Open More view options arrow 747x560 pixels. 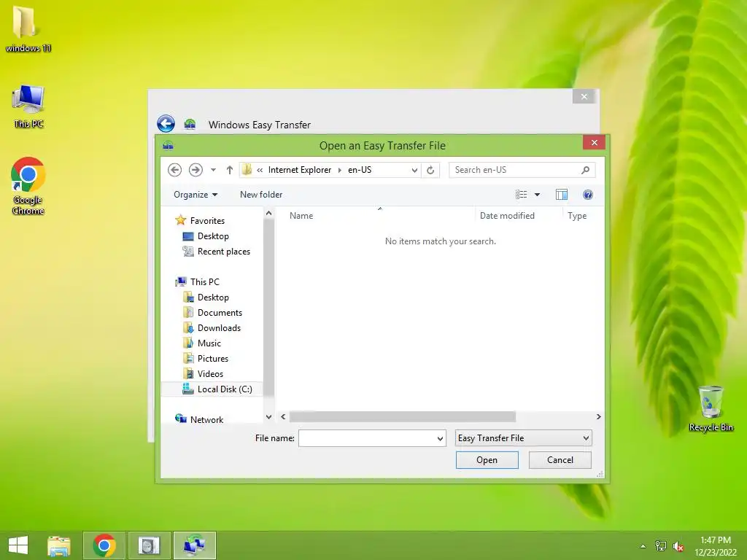[538, 195]
